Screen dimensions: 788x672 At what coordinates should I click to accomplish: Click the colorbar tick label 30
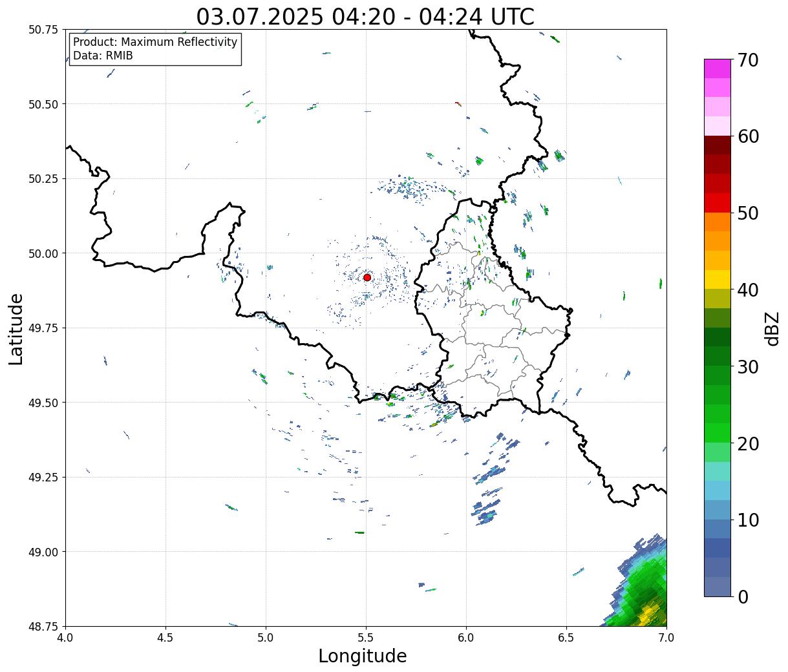pyautogui.click(x=748, y=367)
